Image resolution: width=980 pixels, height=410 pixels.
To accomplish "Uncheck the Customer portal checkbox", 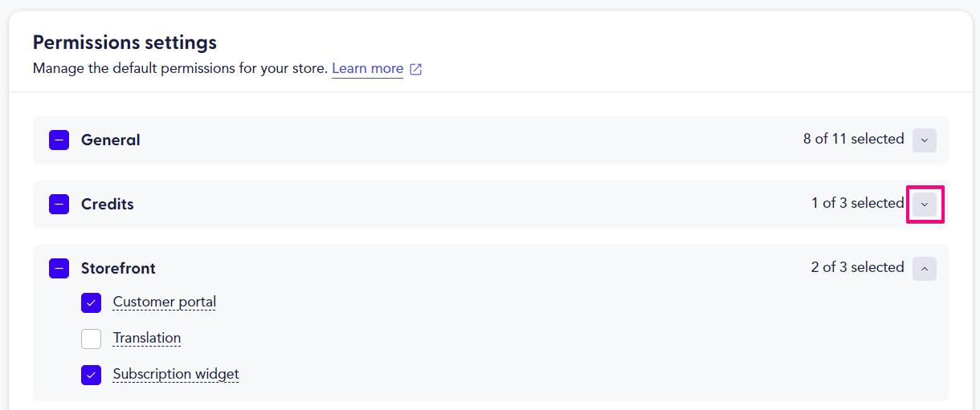I will tap(91, 303).
